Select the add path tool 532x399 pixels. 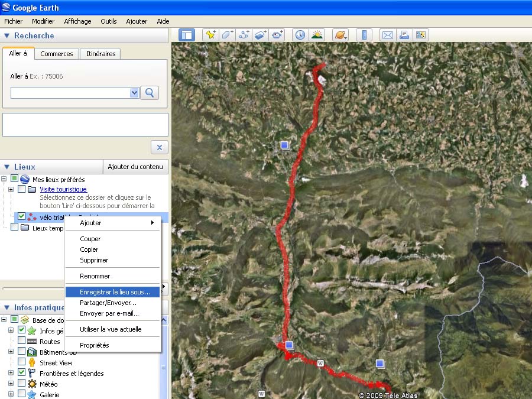click(244, 35)
